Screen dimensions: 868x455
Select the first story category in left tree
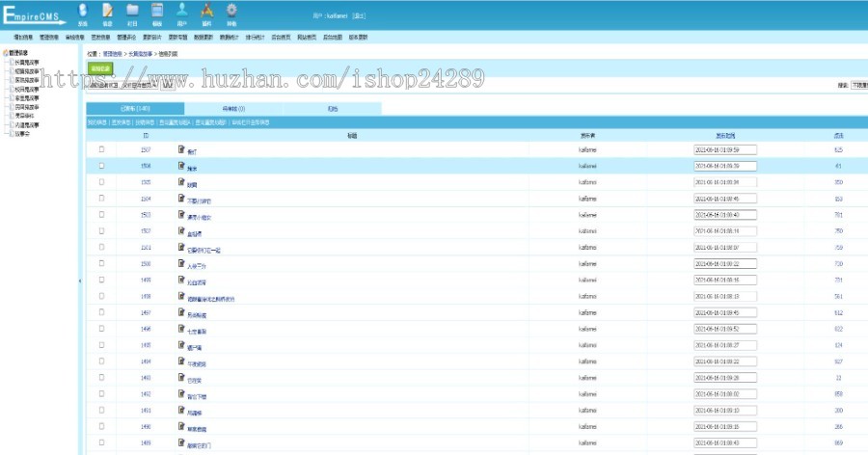27,63
